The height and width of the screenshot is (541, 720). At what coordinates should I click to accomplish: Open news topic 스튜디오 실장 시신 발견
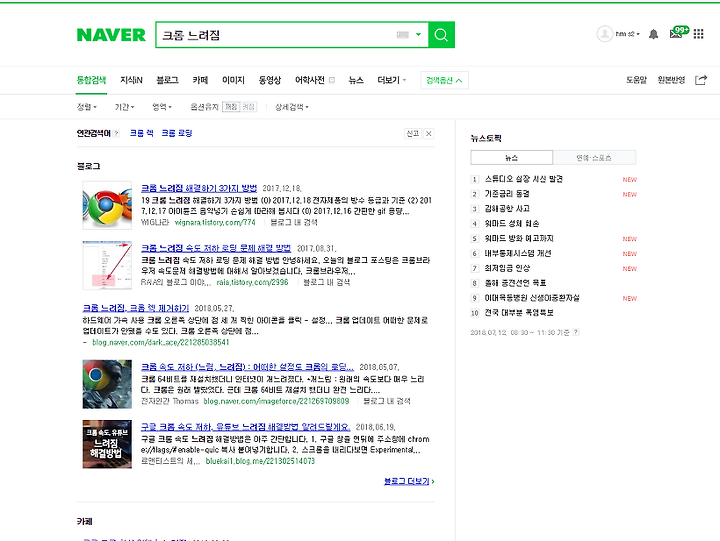(x=523, y=179)
